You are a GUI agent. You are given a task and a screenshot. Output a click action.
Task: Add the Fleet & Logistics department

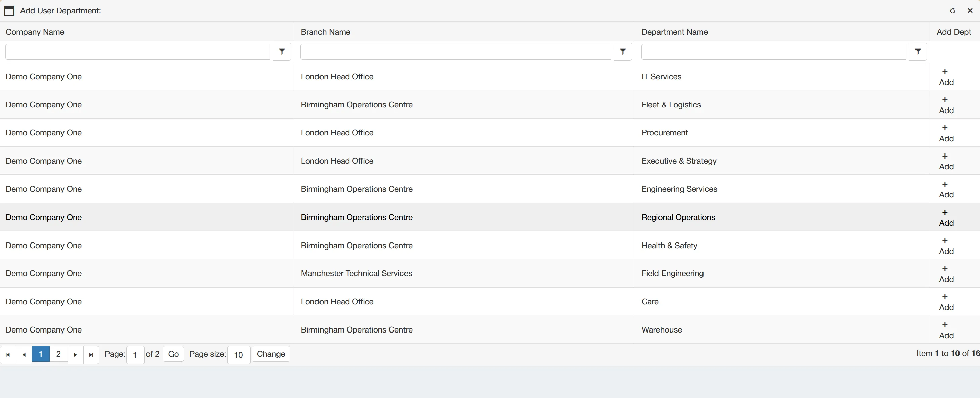[x=946, y=105]
